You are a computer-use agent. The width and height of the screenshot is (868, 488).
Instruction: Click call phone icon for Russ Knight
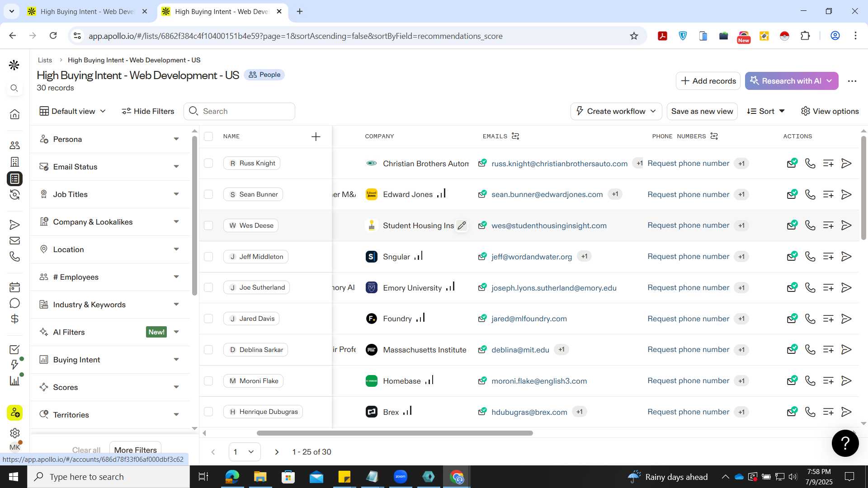pyautogui.click(x=810, y=163)
